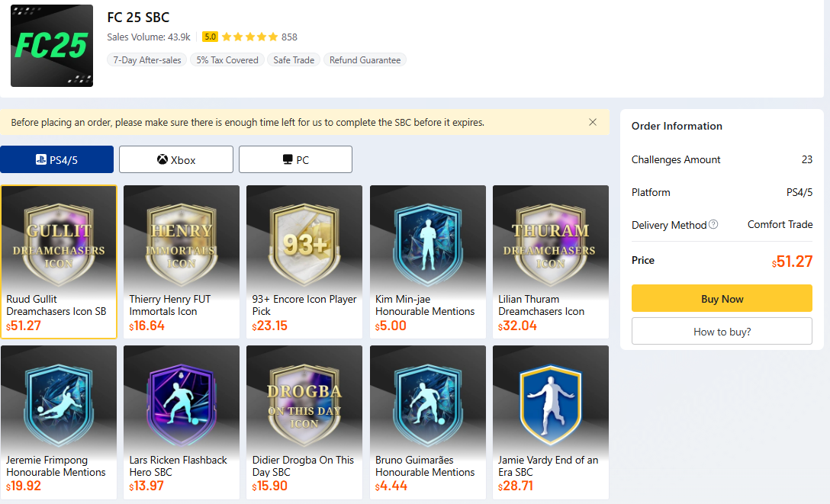Click the Safe Trade tag
Image resolution: width=830 pixels, height=504 pixels.
[x=294, y=59]
